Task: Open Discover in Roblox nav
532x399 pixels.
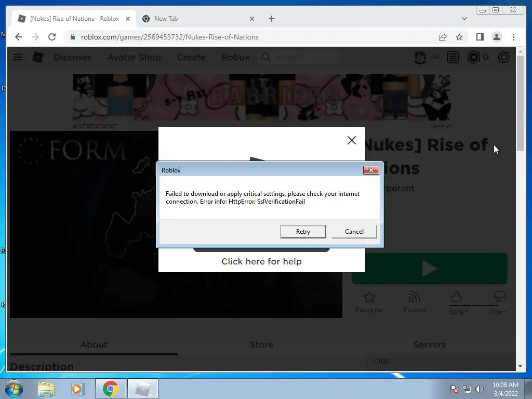Action: [x=72, y=57]
